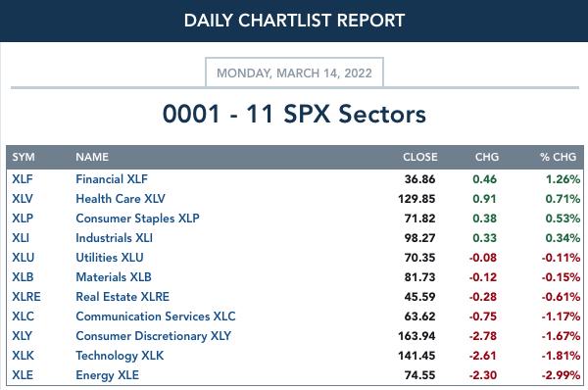The width and height of the screenshot is (588, 390).
Task: Open the XLF symbol link
Action: (x=23, y=179)
